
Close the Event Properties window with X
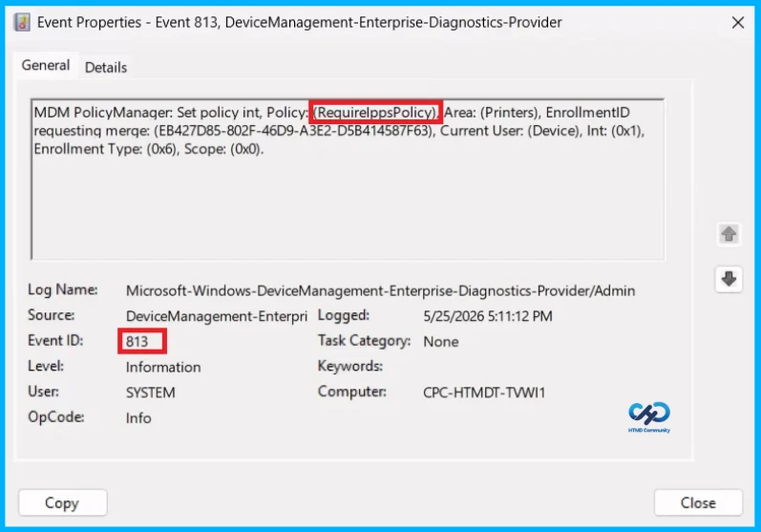[x=738, y=22]
